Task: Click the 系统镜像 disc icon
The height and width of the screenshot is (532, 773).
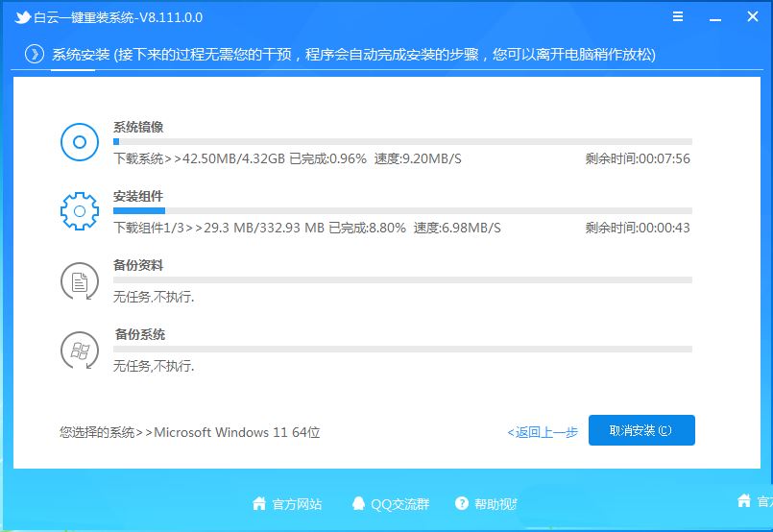Action: [80, 142]
